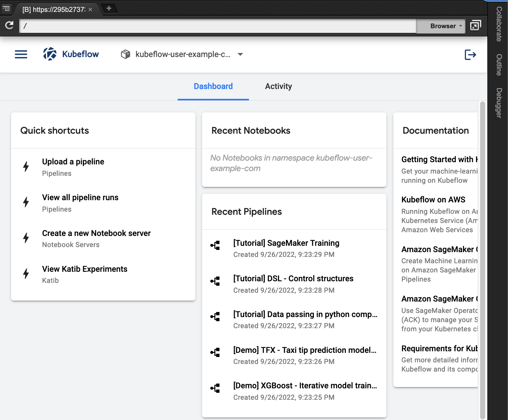Open the hamburger main menu
Viewport: 508px width, 420px height.
21,54
